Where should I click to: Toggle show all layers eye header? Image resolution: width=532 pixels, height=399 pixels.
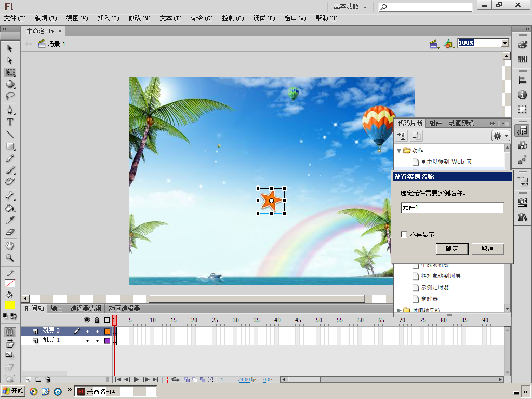(87, 320)
